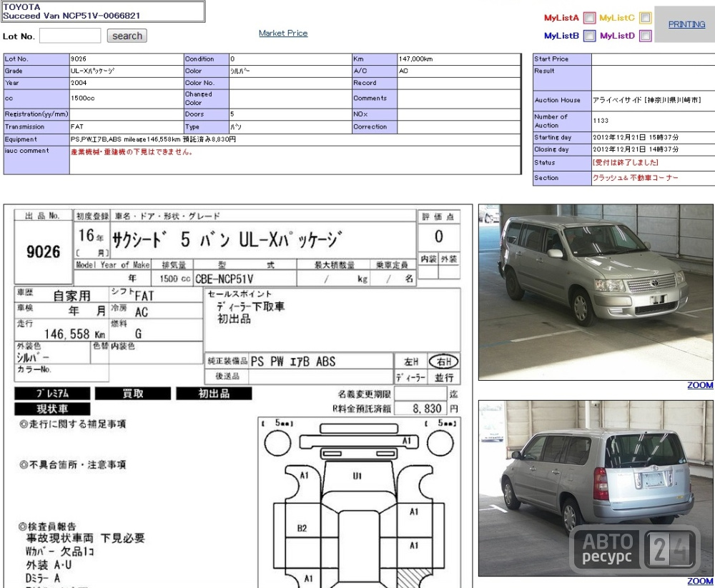The height and width of the screenshot is (588, 715).
Task: Select the lot number value 9026 in table
Action: (x=79, y=59)
